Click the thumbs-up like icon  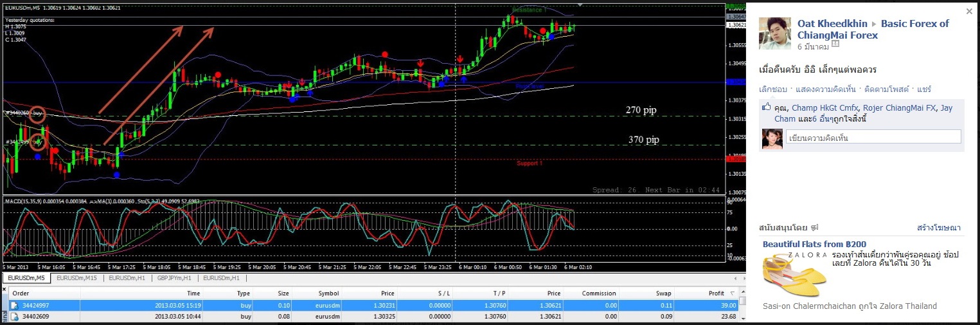[x=766, y=108]
